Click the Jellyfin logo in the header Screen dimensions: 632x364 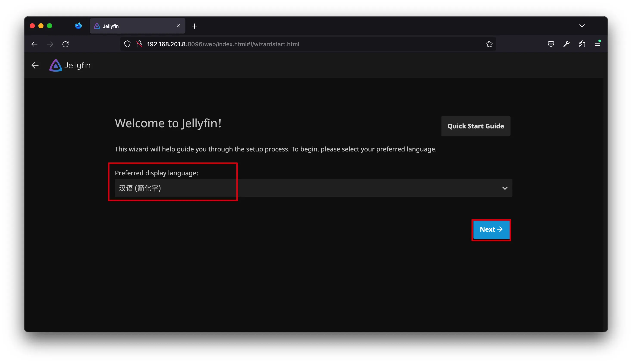[70, 65]
